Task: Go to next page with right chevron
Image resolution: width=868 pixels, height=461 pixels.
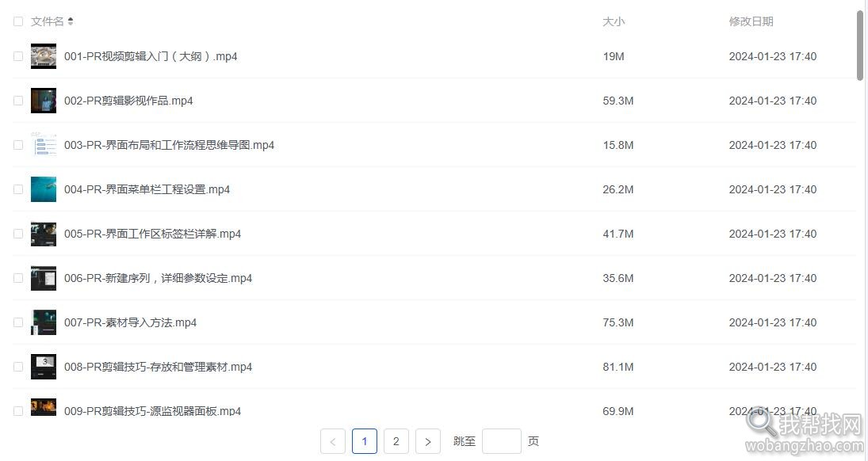Action: point(428,441)
